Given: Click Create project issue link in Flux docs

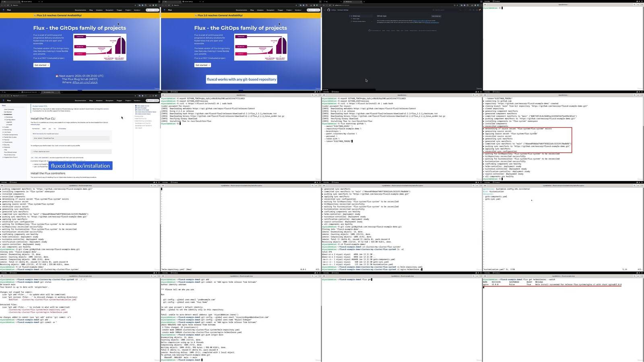Looking at the screenshot, I should [144, 114].
